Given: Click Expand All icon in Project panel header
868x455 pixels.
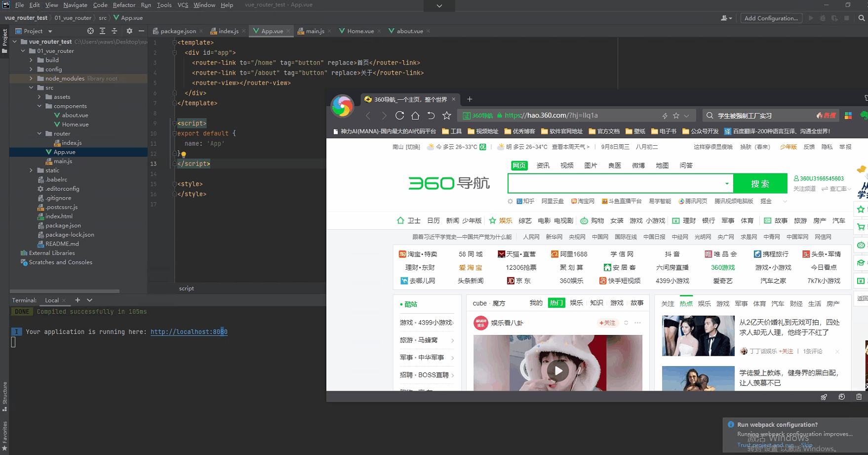Looking at the screenshot, I should point(102,31).
